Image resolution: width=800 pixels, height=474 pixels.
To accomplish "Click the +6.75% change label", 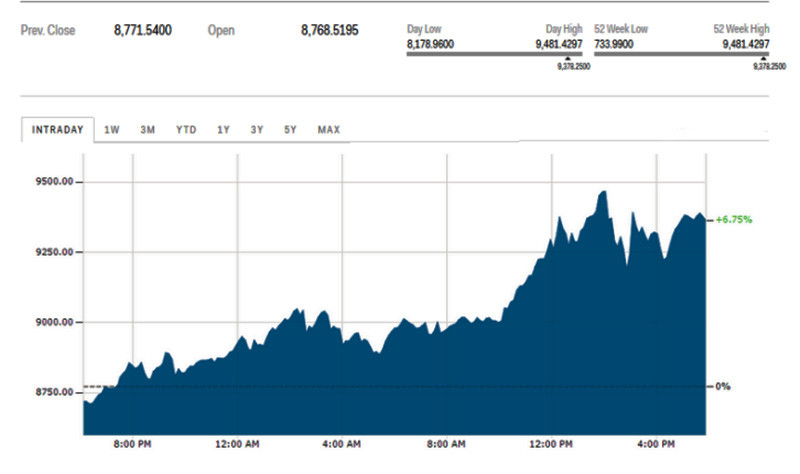I will coord(733,219).
